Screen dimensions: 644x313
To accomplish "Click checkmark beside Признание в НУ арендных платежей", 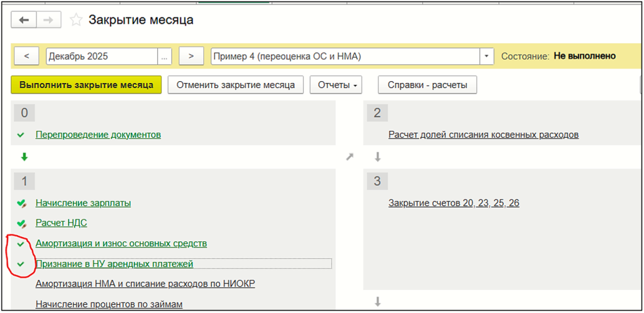I will pyautogui.click(x=21, y=264).
